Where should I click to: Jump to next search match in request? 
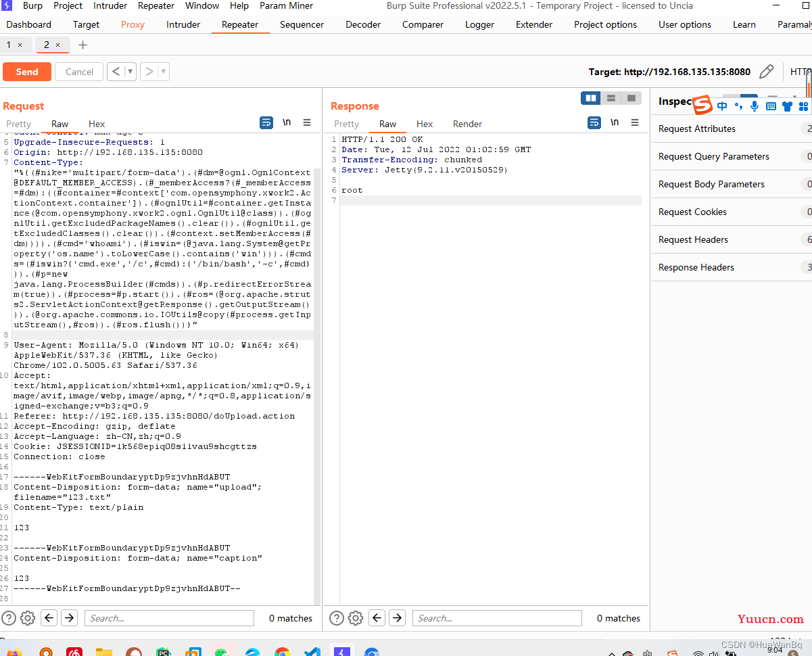pyautogui.click(x=69, y=617)
